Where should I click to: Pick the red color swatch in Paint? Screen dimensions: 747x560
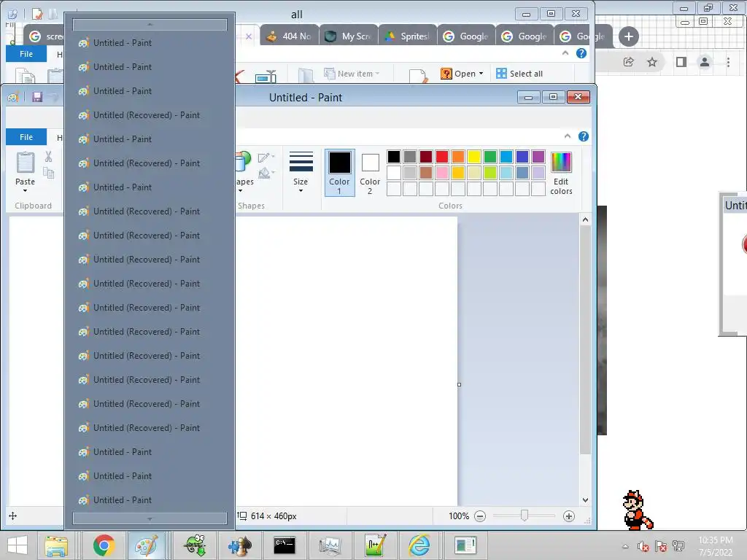[442, 157]
